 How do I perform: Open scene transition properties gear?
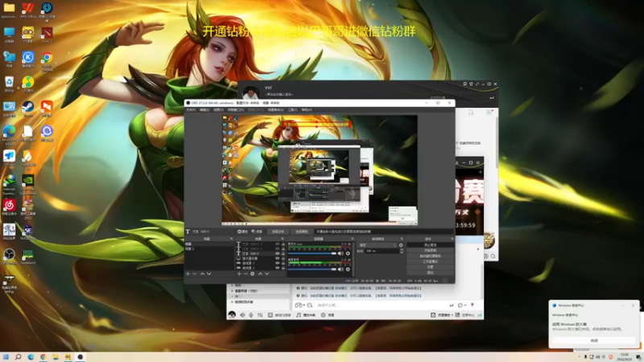tap(401, 245)
